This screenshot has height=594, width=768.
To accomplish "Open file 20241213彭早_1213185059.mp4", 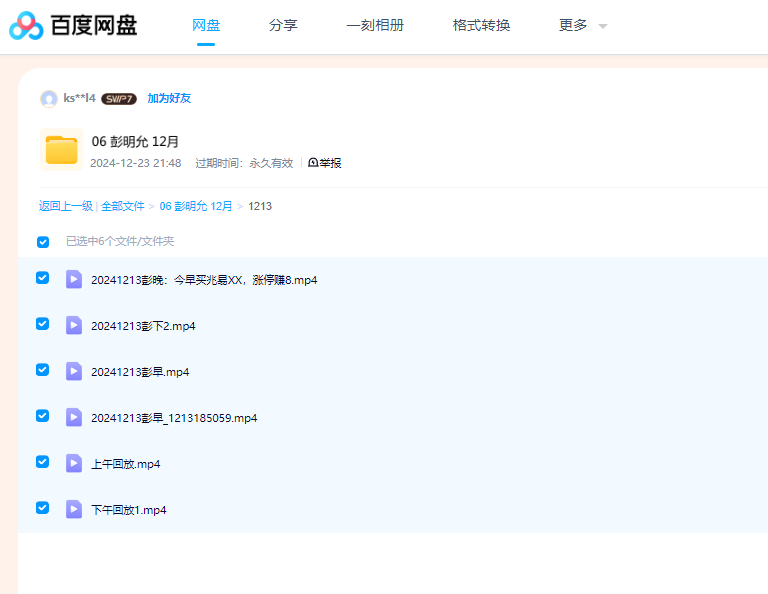I will [x=174, y=418].
